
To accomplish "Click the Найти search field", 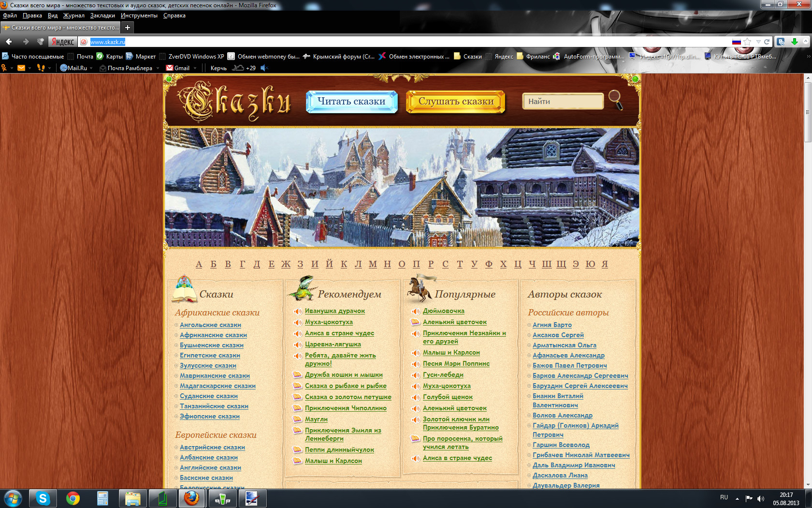I will click(563, 102).
